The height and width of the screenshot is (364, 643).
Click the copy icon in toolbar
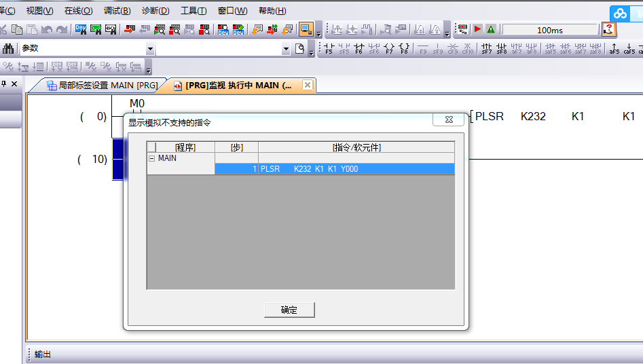pyautogui.click(x=16, y=29)
